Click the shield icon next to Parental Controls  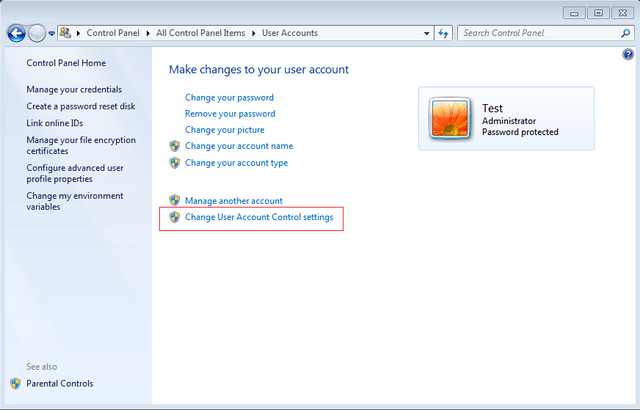16,383
